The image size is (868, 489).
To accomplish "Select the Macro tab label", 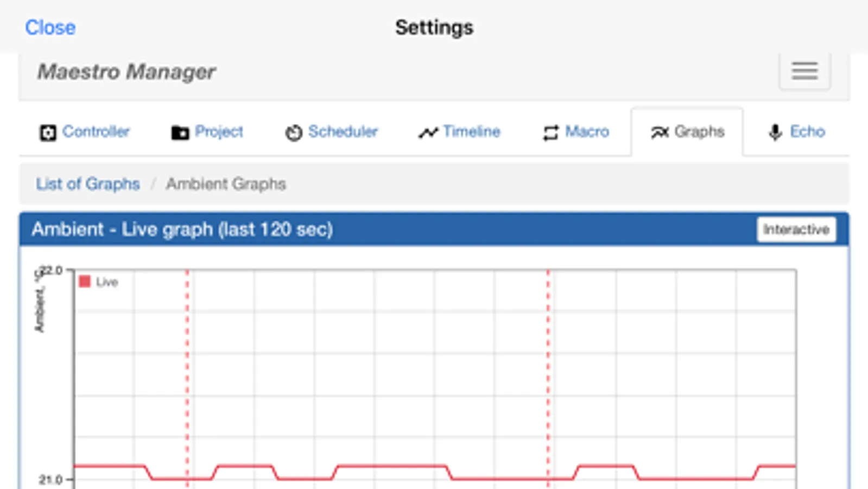I will (587, 131).
